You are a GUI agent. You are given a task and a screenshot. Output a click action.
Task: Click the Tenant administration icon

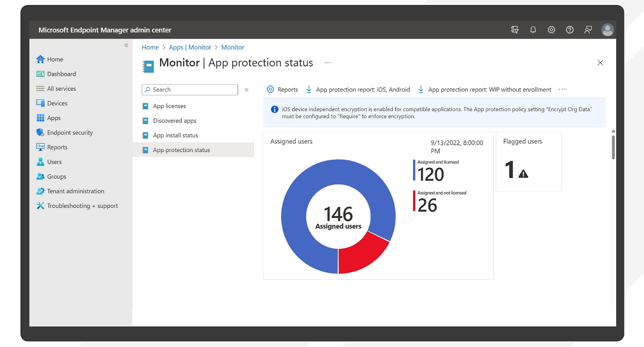(x=40, y=191)
